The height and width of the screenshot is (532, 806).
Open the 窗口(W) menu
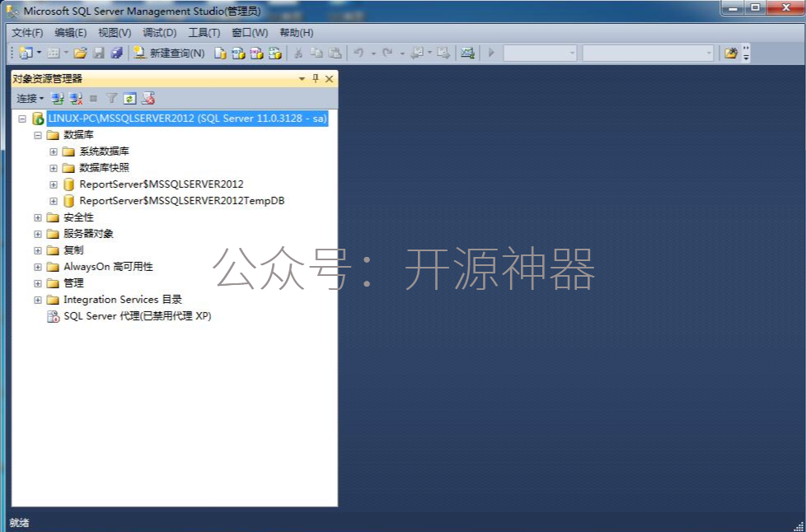(250, 33)
